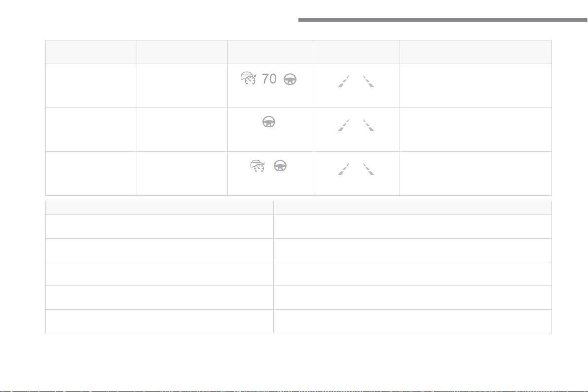Click right header cell of lower table

[412, 208]
